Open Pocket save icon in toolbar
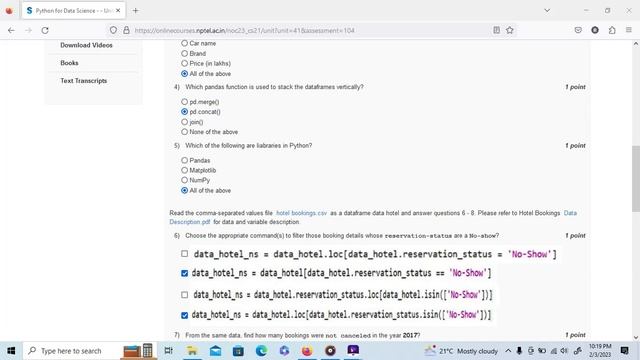Image resolution: width=640 pixels, height=360 pixels. [x=578, y=30]
